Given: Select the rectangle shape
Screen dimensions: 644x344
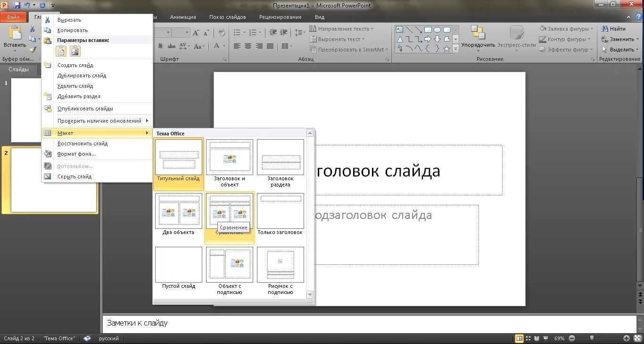Looking at the screenshot, I should [x=428, y=29].
